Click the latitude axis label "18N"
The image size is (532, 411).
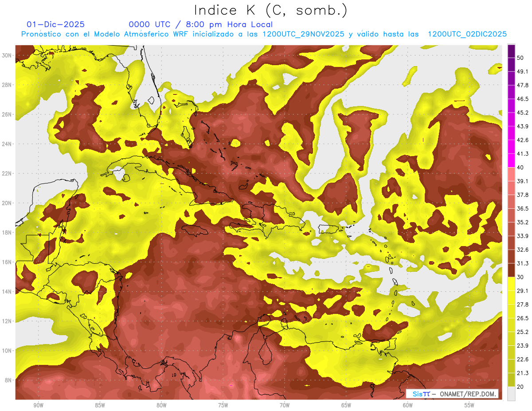pos(7,232)
